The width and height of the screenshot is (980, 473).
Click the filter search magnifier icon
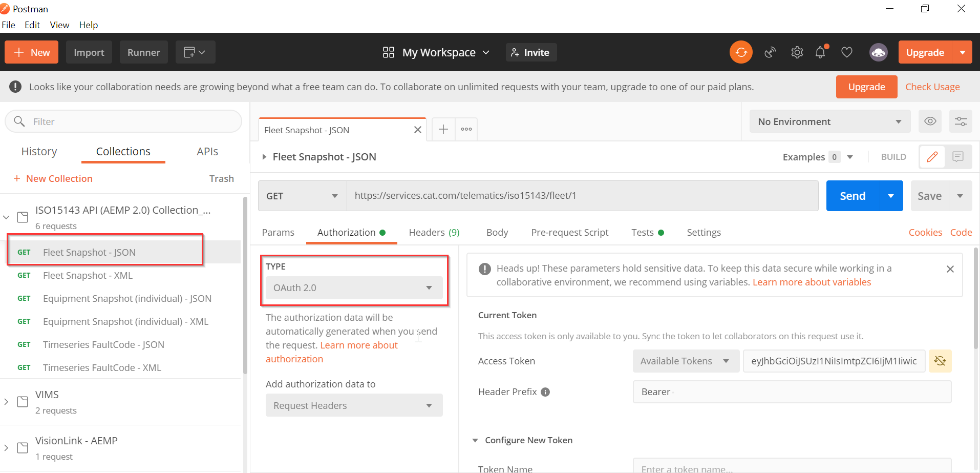(x=19, y=121)
